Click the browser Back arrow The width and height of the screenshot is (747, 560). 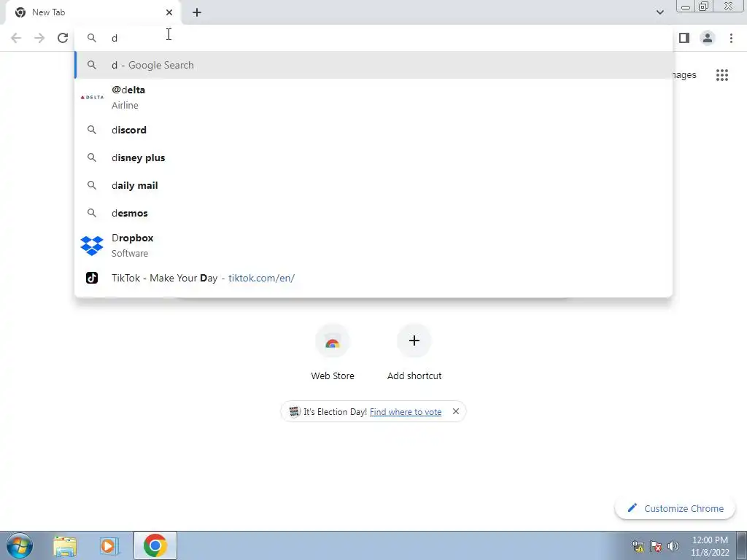(x=16, y=38)
